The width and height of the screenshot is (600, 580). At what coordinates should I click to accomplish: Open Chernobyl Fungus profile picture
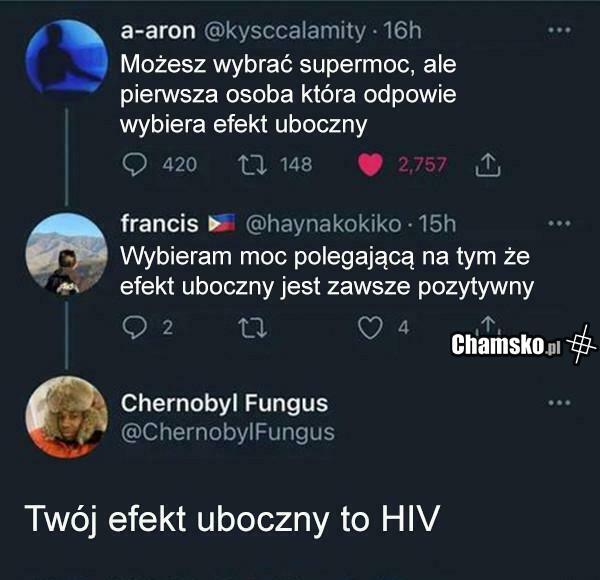coord(67,417)
